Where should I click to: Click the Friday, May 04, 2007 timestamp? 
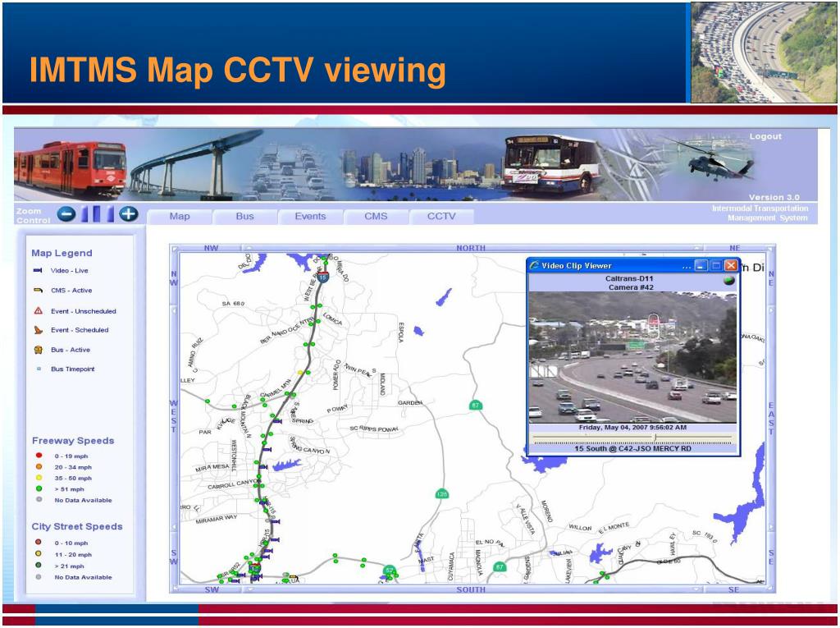coord(632,428)
